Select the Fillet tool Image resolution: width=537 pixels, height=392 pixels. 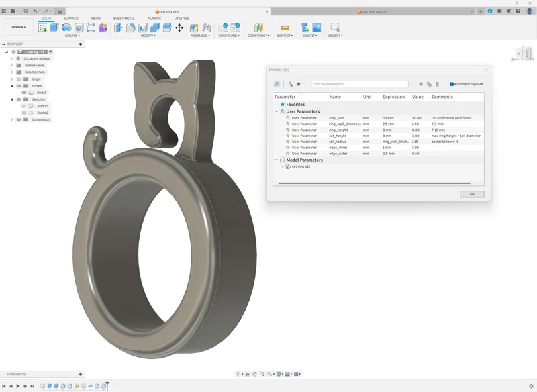[x=130, y=28]
